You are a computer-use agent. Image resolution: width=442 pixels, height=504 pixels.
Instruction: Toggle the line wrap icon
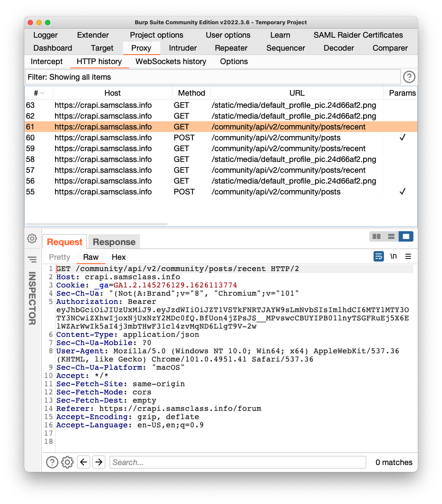click(379, 256)
